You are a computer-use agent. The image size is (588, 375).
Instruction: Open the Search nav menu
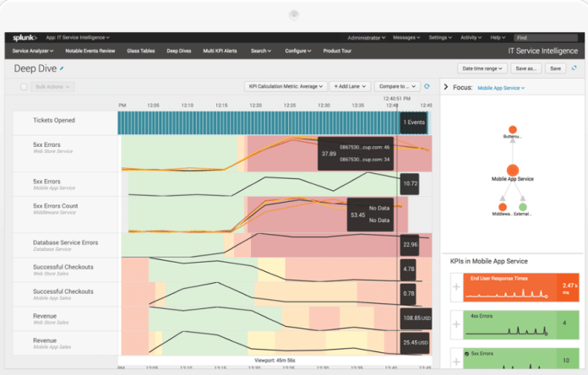tap(261, 51)
